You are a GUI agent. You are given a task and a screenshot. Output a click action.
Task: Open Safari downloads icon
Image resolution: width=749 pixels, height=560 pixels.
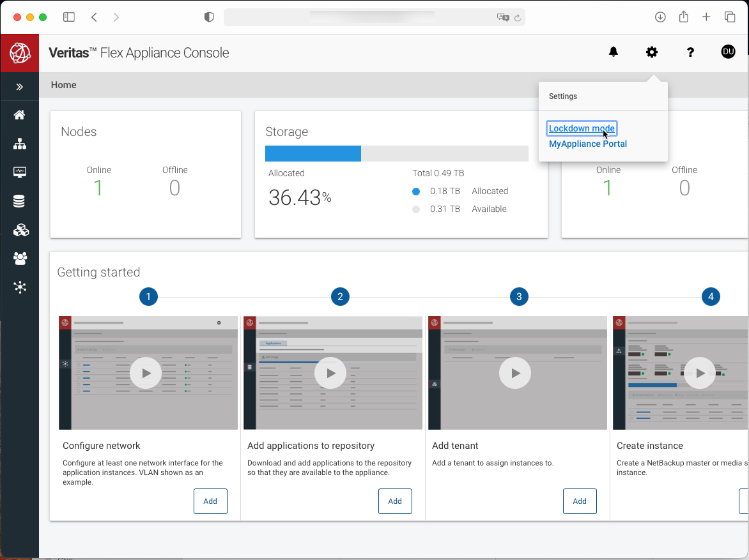tap(660, 17)
